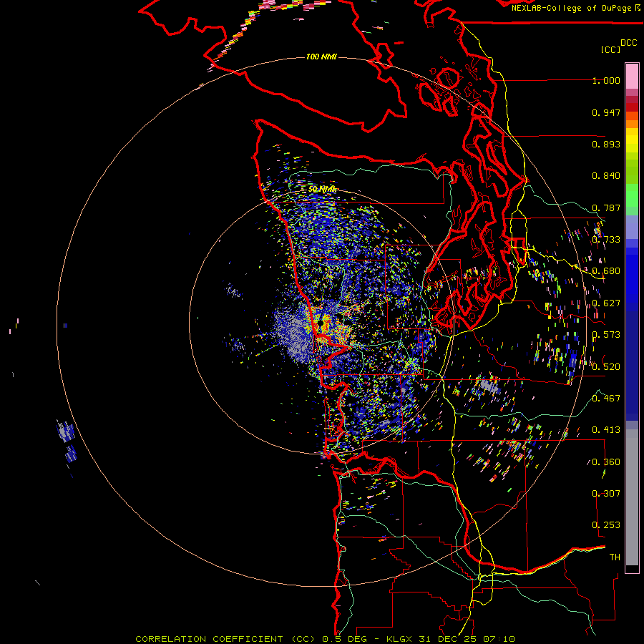Click the [CC] legend unit label
Image resolution: width=644 pixels, height=644 pixels.
[610, 49]
